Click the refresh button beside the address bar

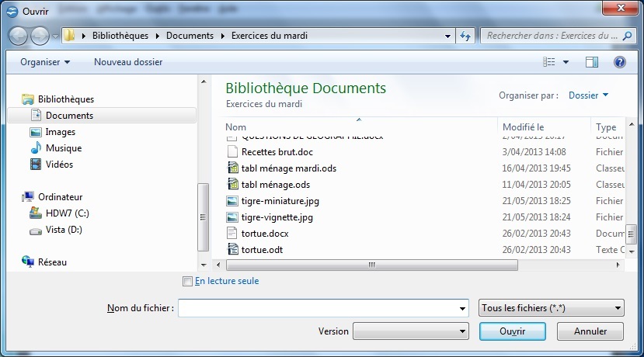click(466, 36)
